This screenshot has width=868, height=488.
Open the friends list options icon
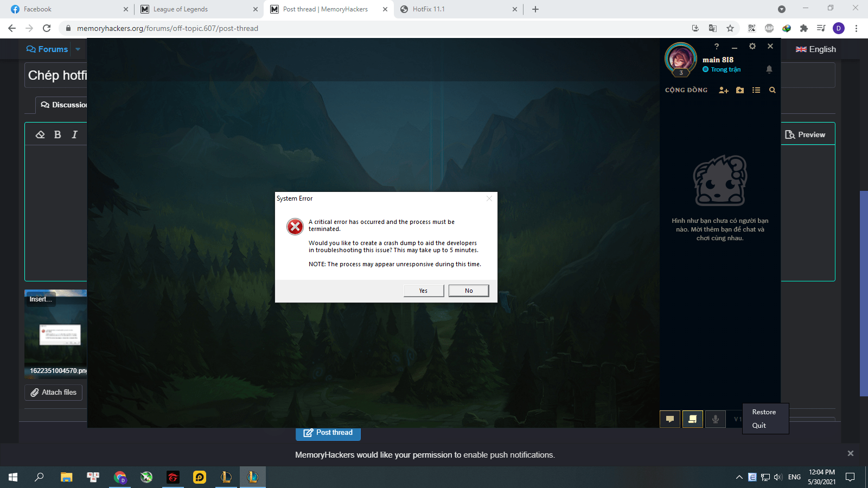(756, 90)
